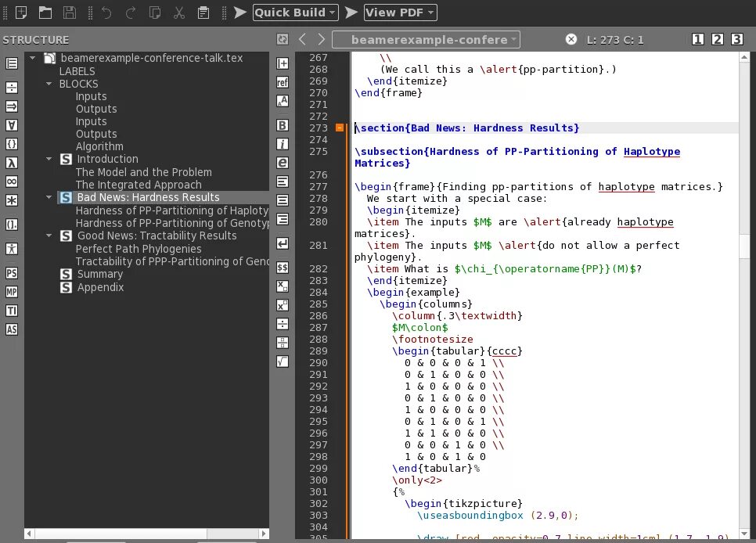Apply italic formatting (i)
This screenshot has width=756, height=543.
[x=283, y=144]
